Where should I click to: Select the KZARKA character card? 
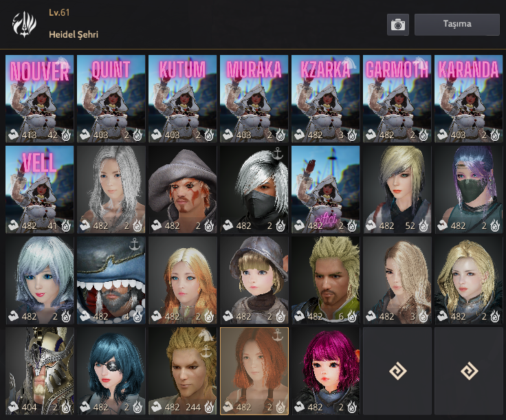[x=326, y=99]
